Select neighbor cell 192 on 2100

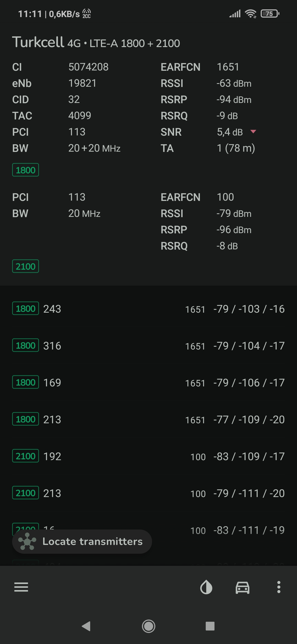[x=148, y=456]
